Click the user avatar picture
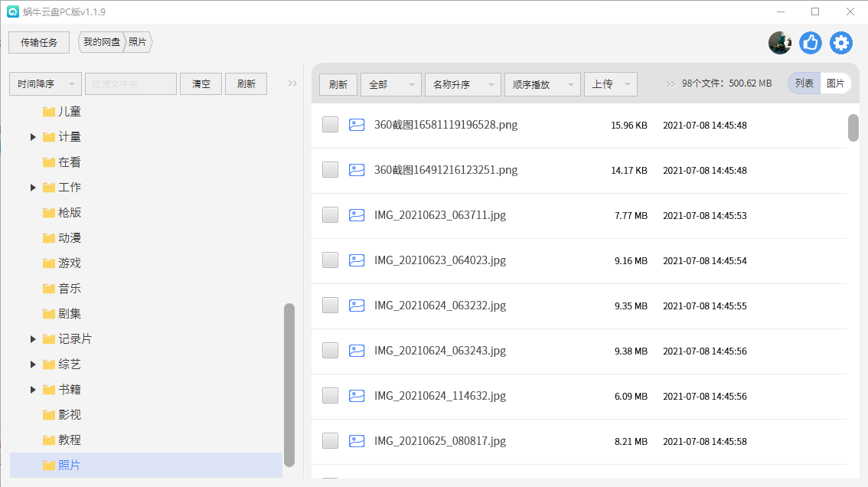 pyautogui.click(x=780, y=43)
